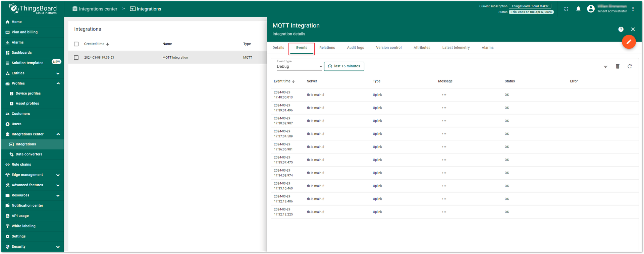Refresh the events list
This screenshot has width=644, height=254.
click(x=630, y=66)
